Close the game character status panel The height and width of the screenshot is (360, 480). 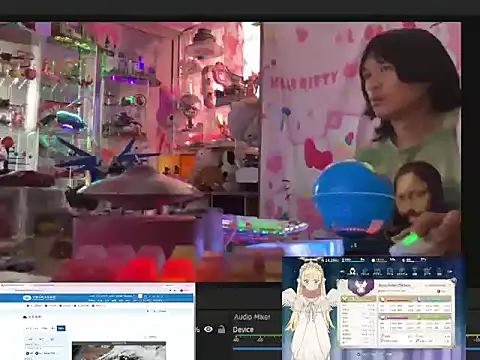click(x=454, y=280)
